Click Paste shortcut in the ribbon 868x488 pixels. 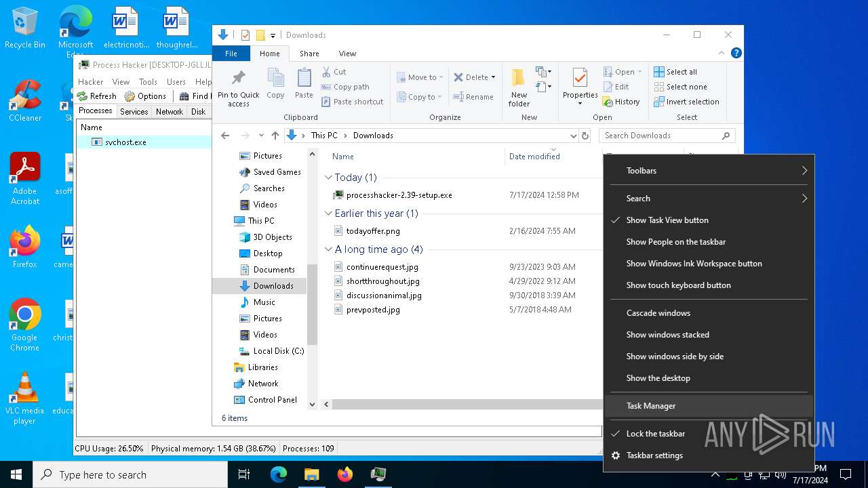[x=352, y=102]
